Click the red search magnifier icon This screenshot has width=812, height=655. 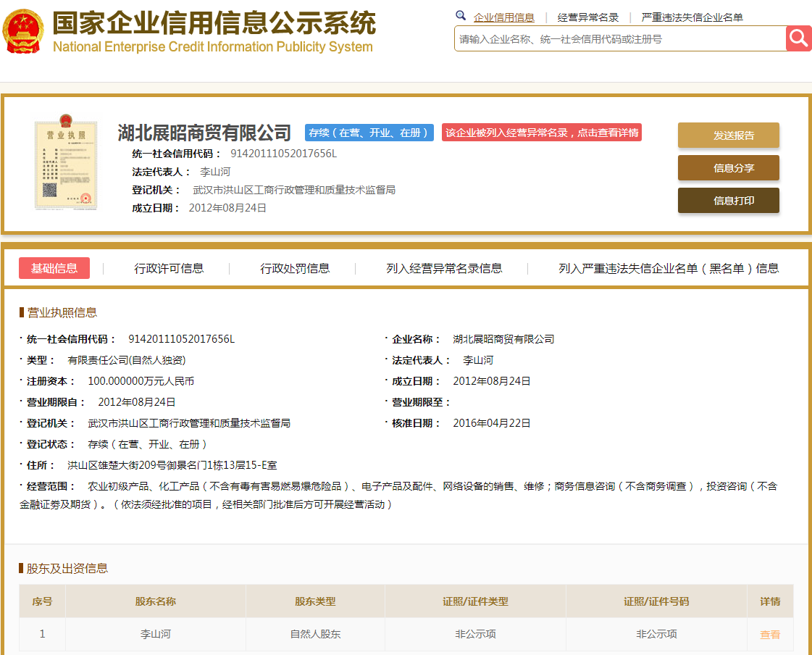pyautogui.click(x=798, y=38)
